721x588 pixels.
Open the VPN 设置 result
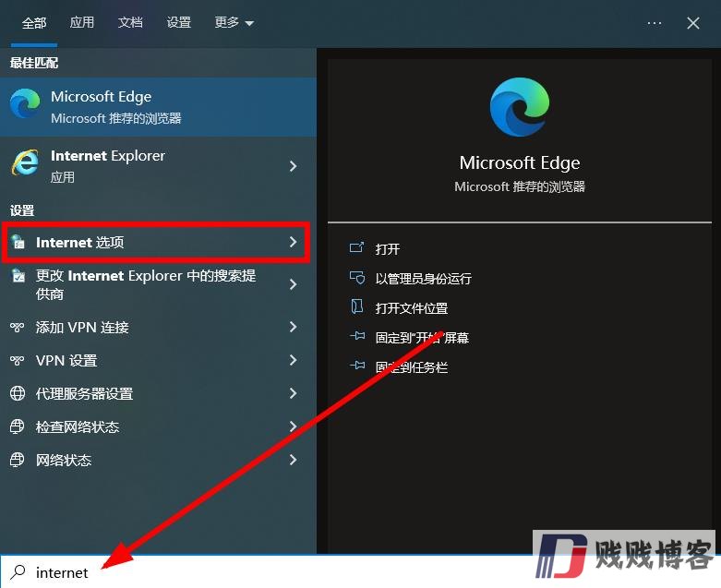tap(158, 360)
